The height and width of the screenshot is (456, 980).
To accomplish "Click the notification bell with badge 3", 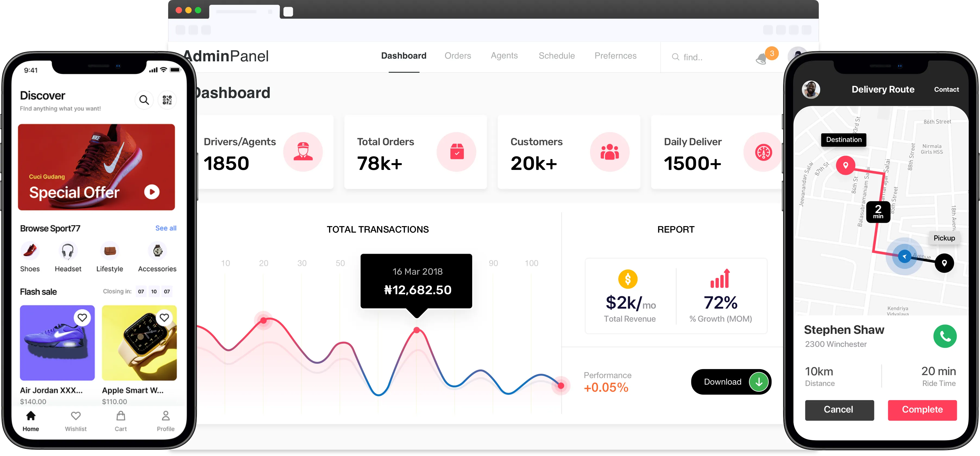I will pyautogui.click(x=762, y=59).
